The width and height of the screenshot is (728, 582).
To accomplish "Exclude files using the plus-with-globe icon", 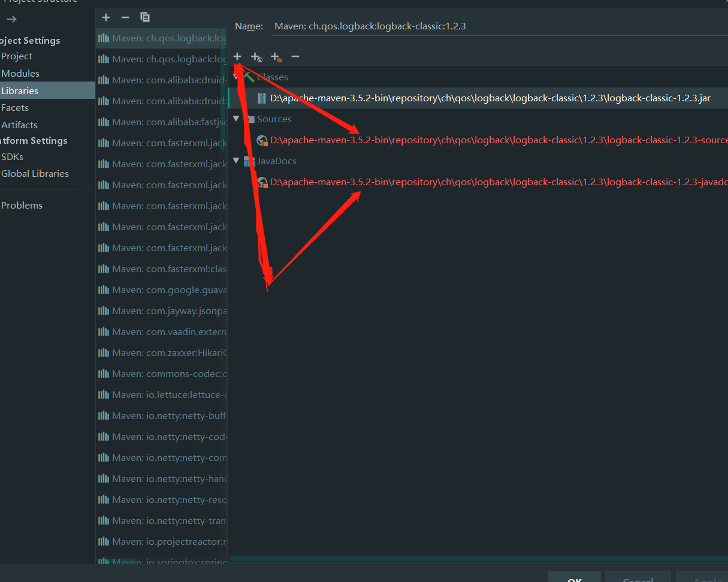I will pos(256,57).
